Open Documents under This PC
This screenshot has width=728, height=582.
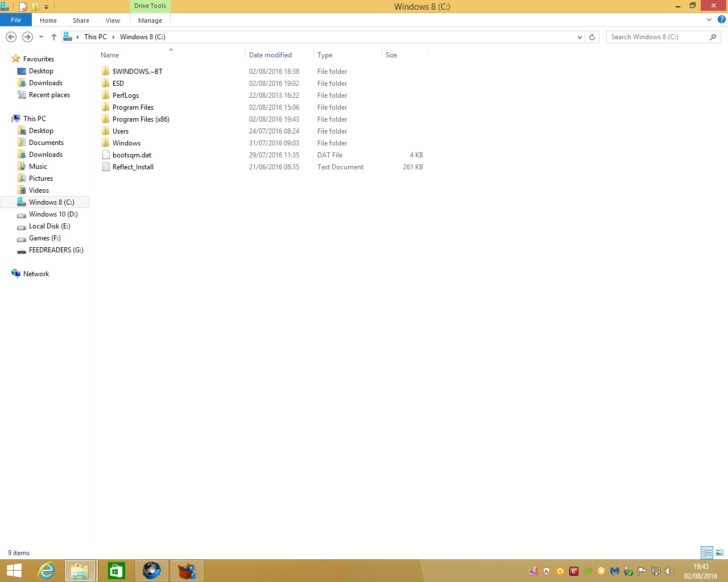click(46, 143)
